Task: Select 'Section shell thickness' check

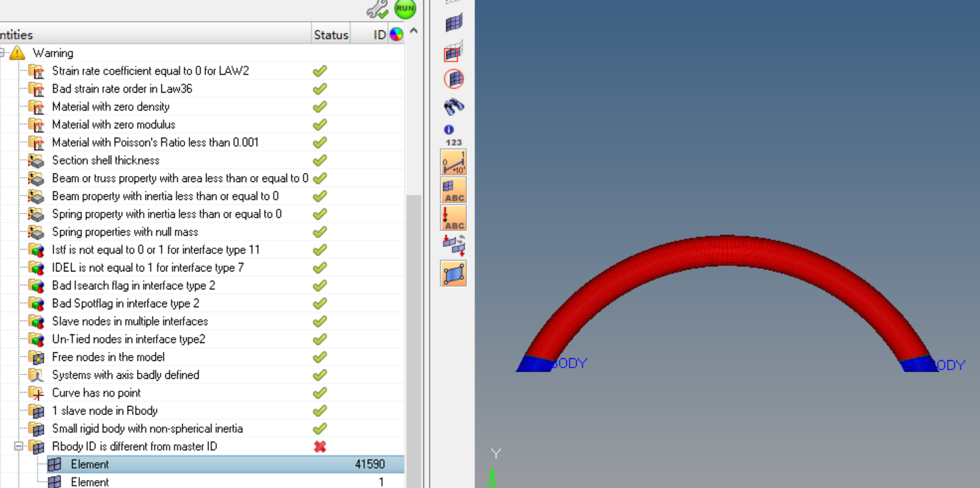Action: click(x=106, y=160)
